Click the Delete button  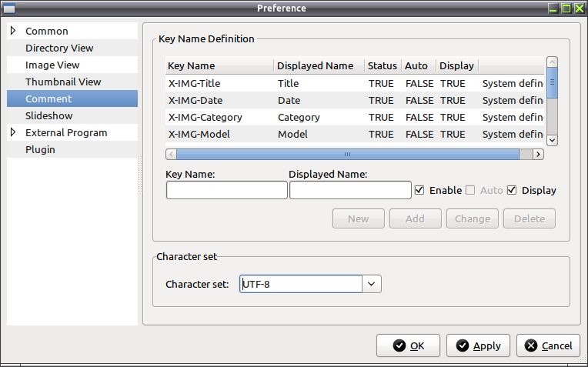coord(530,219)
